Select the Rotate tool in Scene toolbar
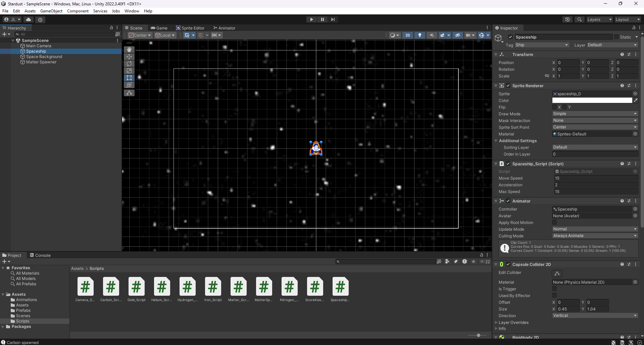The height and width of the screenshot is (345, 644). tap(129, 64)
